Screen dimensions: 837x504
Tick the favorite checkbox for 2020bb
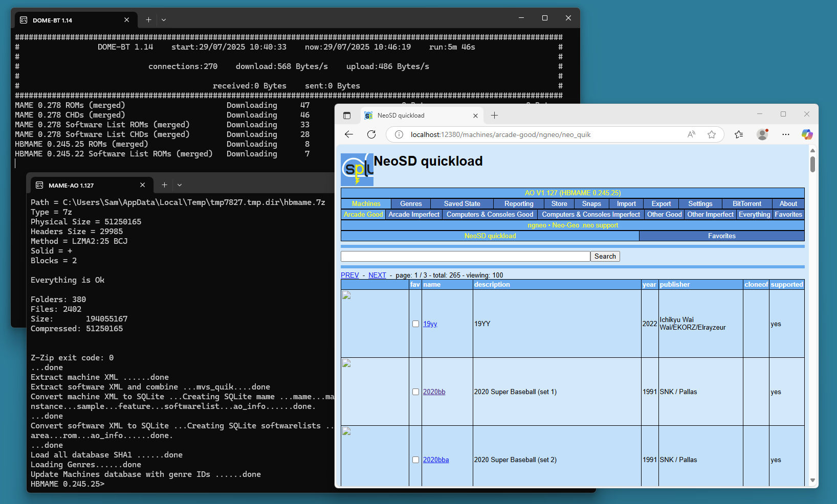[x=415, y=392]
